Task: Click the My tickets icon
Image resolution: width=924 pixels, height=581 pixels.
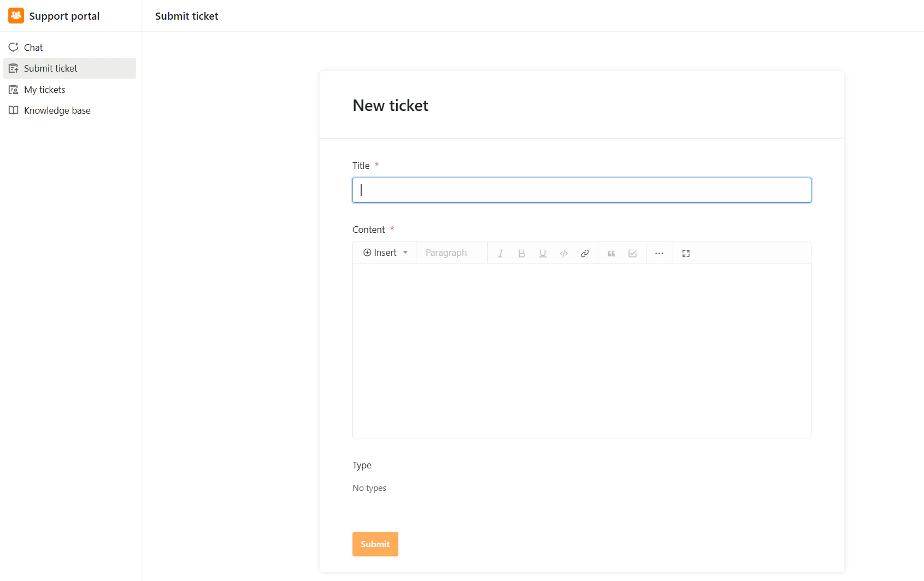Action: click(x=14, y=89)
